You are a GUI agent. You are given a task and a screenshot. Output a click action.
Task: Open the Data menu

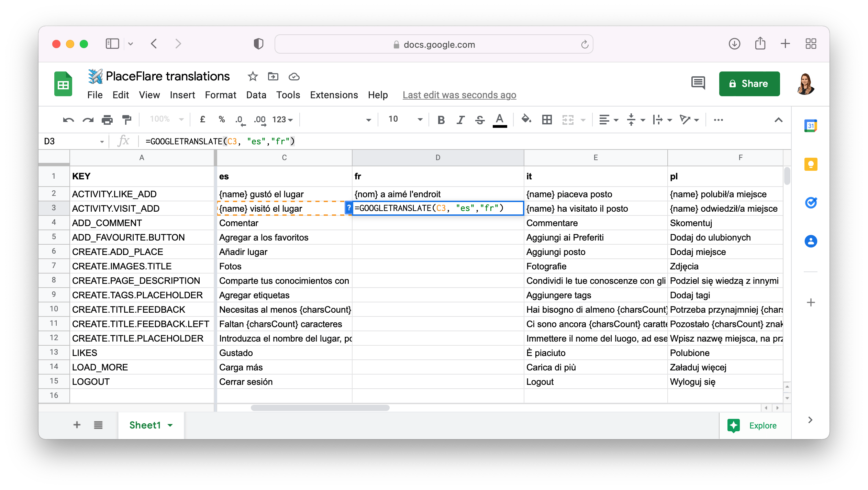(256, 95)
